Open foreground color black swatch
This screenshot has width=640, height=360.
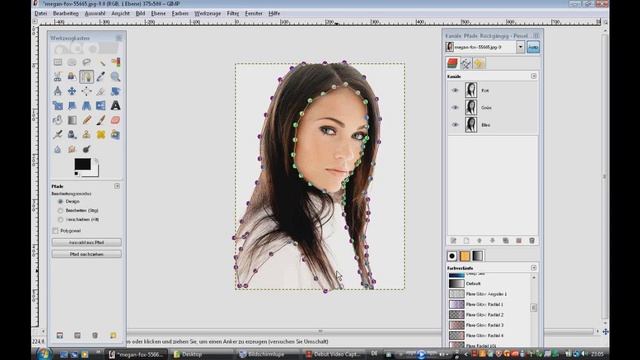[x=82, y=164]
